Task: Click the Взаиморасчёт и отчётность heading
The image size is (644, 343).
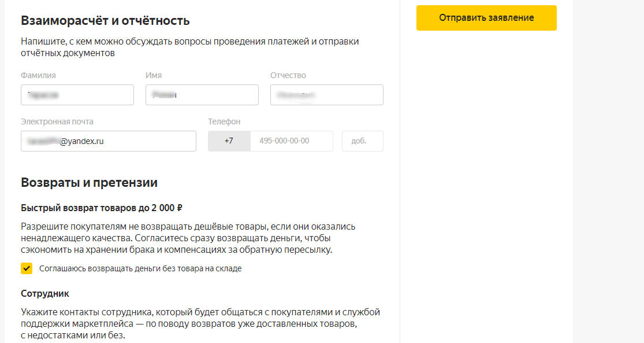Action: (105, 21)
